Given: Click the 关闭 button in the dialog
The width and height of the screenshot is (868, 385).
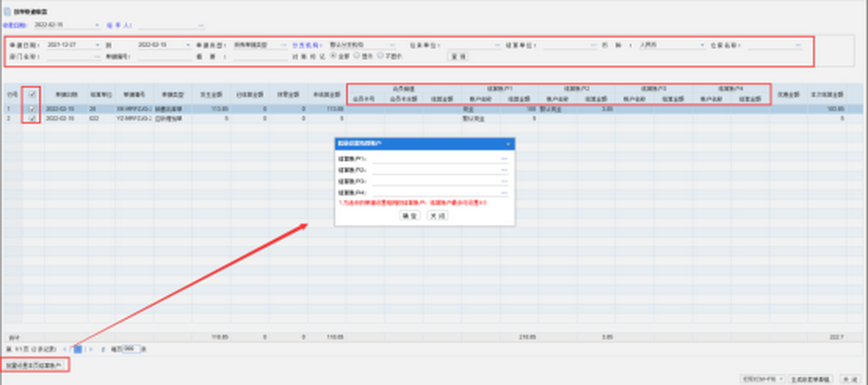Looking at the screenshot, I should [438, 216].
